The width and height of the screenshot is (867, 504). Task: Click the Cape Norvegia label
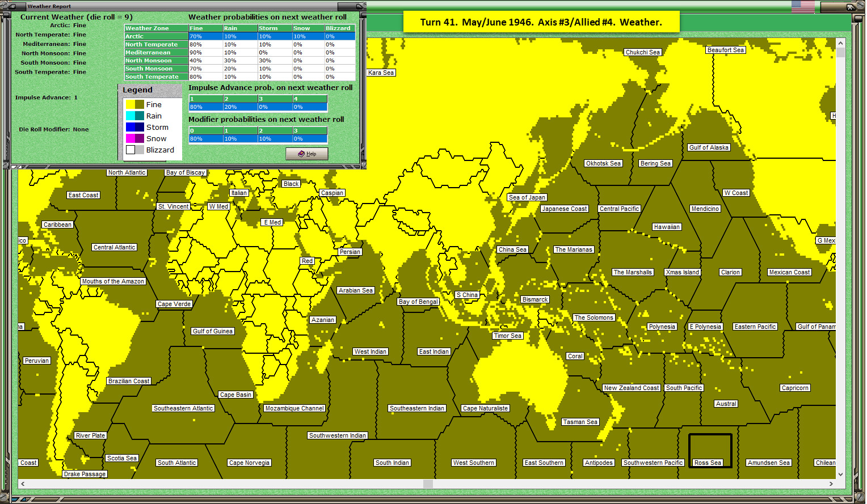click(250, 463)
